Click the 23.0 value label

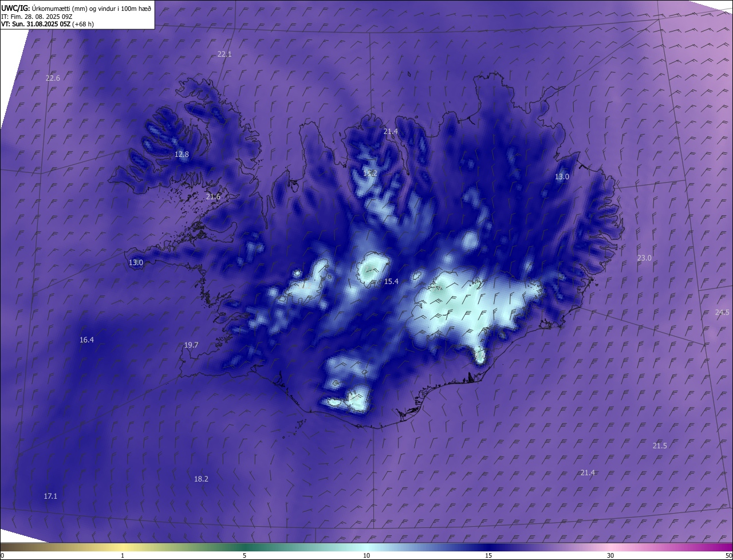coord(644,258)
